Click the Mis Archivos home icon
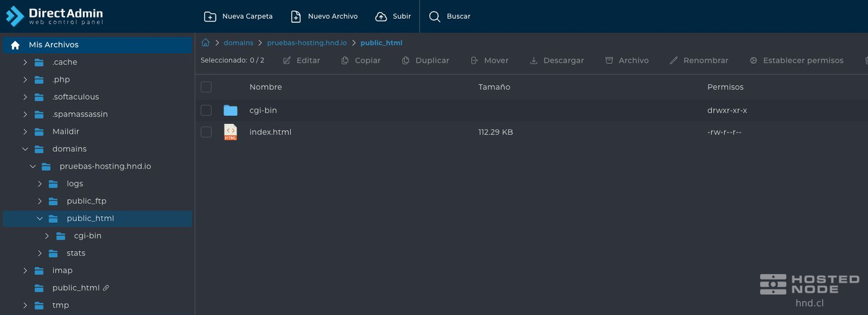The height and width of the screenshot is (315, 868). [15, 45]
